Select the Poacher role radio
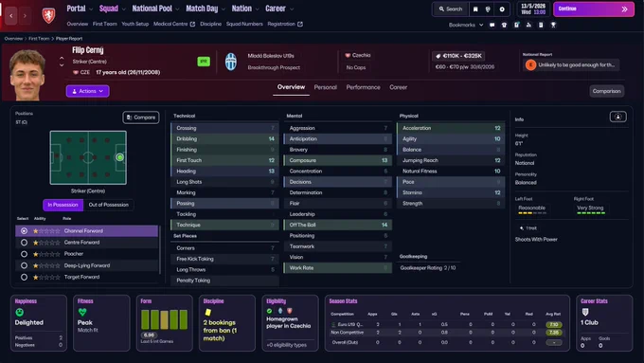The width and height of the screenshot is (644, 363). pyautogui.click(x=24, y=254)
